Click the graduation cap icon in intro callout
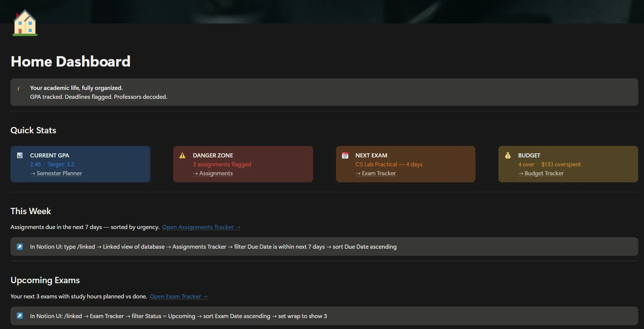 click(19, 88)
